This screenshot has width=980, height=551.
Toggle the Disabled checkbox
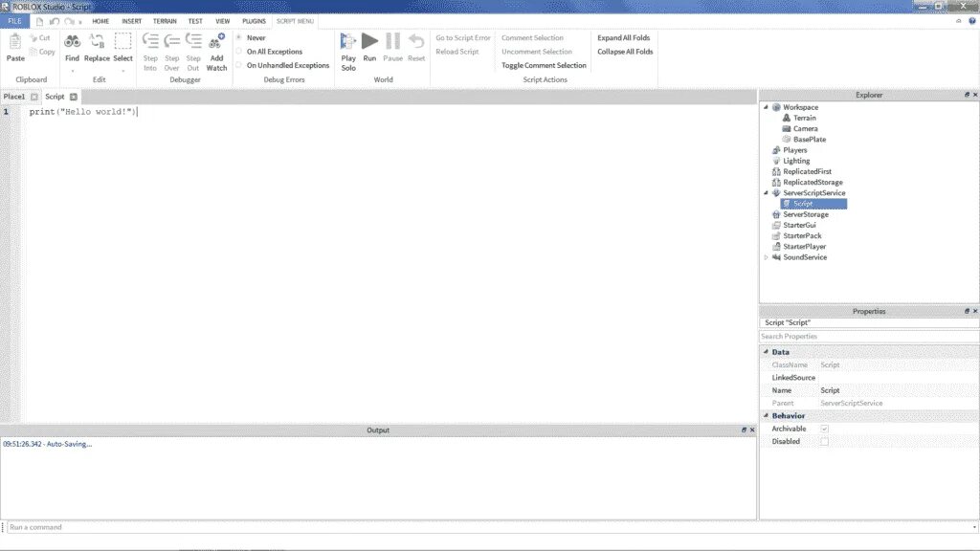pyautogui.click(x=824, y=441)
